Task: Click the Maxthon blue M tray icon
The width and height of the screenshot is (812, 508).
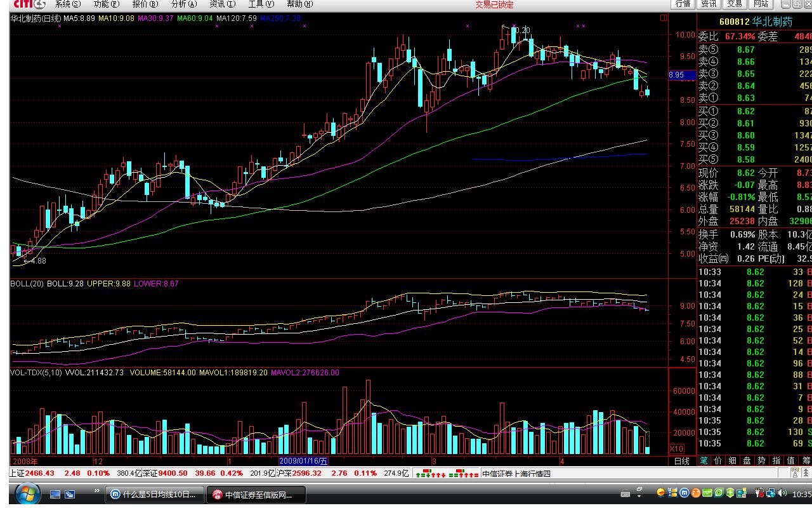Action: point(684,493)
